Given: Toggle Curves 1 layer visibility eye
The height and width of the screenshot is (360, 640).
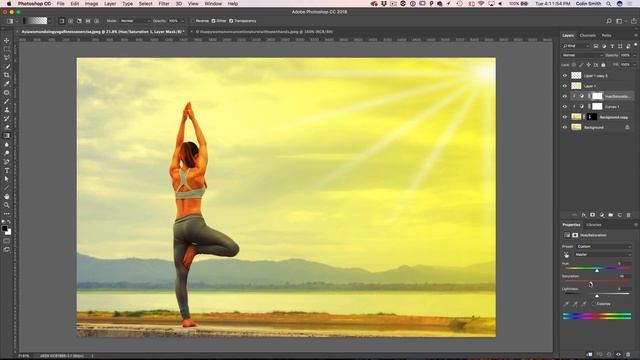Looking at the screenshot, I should [565, 107].
